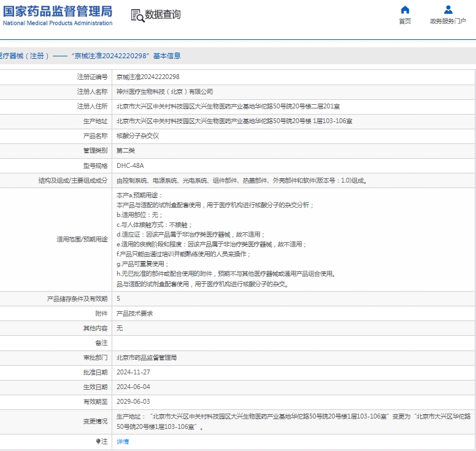Click the line b.适用部位:无

(140, 215)
